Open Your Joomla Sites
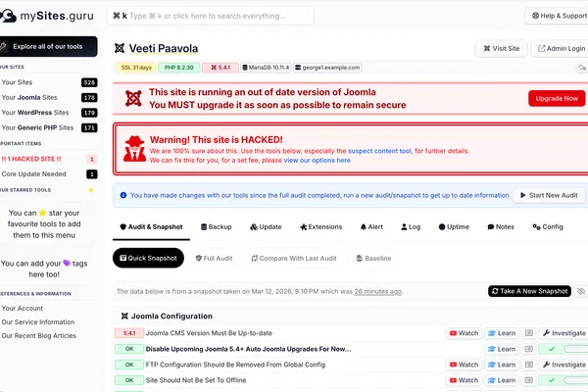588x392 pixels. click(x=49, y=98)
